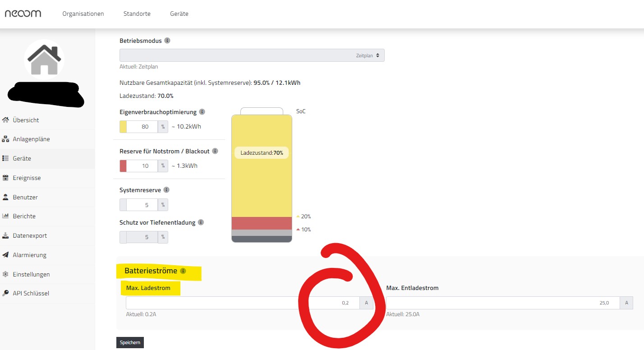This screenshot has width=644, height=350.
Task: Click yellow swatch beside Eigenverbrauchoptimierung
Action: (123, 127)
